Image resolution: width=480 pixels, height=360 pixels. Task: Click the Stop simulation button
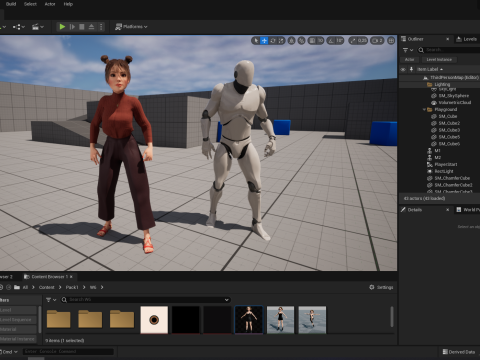pos(82,27)
